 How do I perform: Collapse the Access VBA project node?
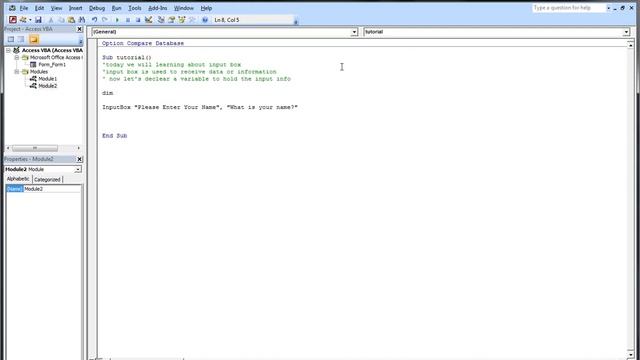(8, 50)
